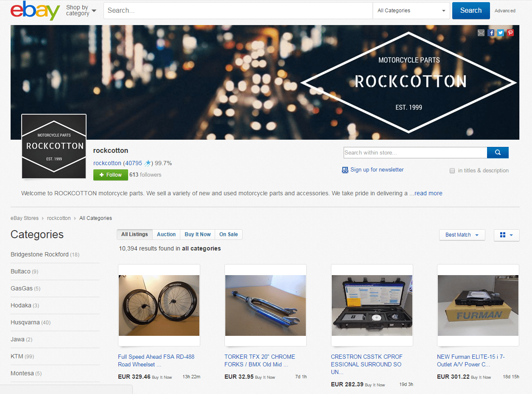Click the Categories heading

(37, 235)
